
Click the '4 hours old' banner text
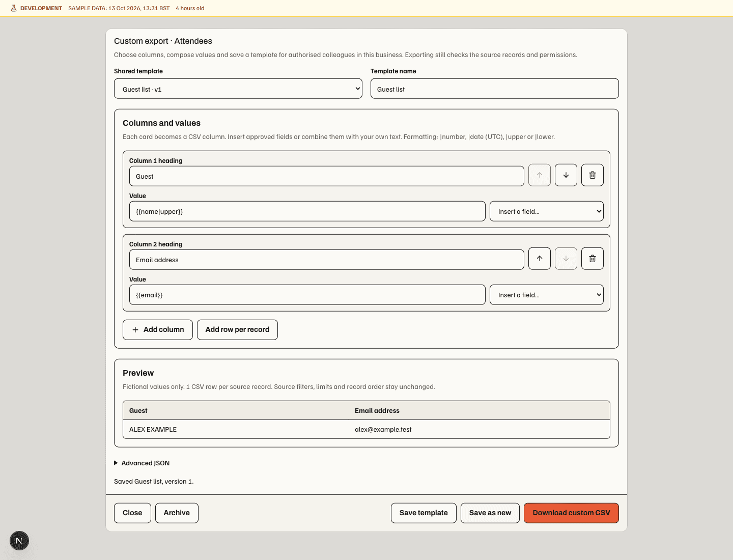pyautogui.click(x=190, y=8)
